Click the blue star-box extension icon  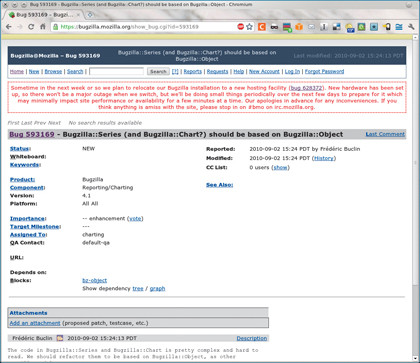tap(374, 27)
